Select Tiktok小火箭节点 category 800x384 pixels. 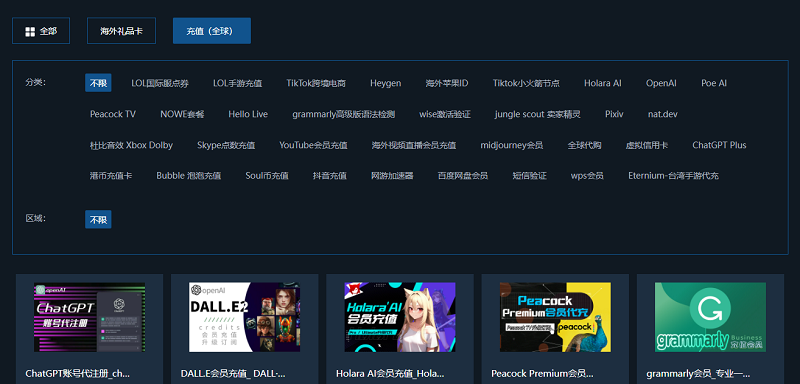[526, 83]
